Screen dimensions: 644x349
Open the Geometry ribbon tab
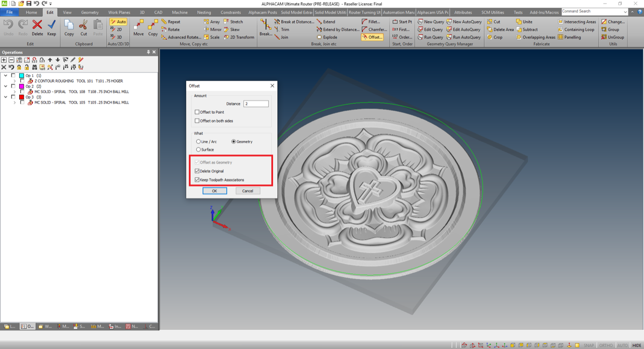(x=90, y=12)
